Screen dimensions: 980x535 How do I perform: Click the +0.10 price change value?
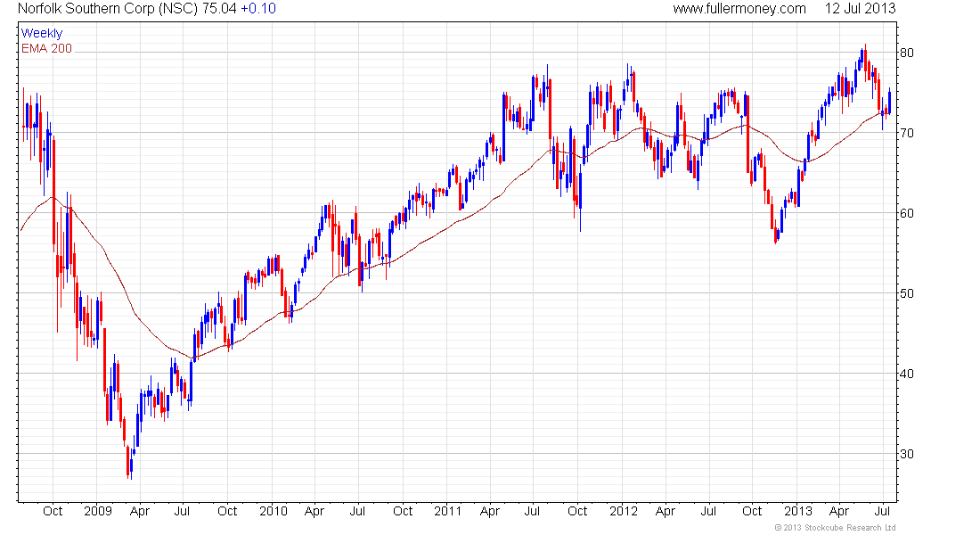tap(258, 9)
